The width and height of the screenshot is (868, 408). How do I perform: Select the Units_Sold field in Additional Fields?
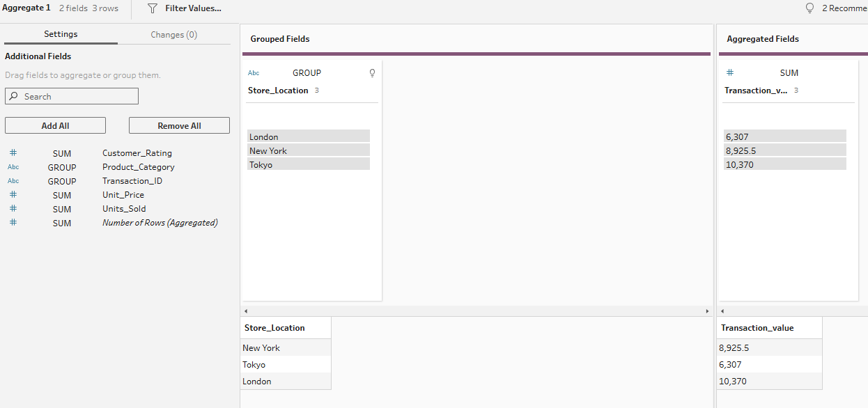click(124, 209)
